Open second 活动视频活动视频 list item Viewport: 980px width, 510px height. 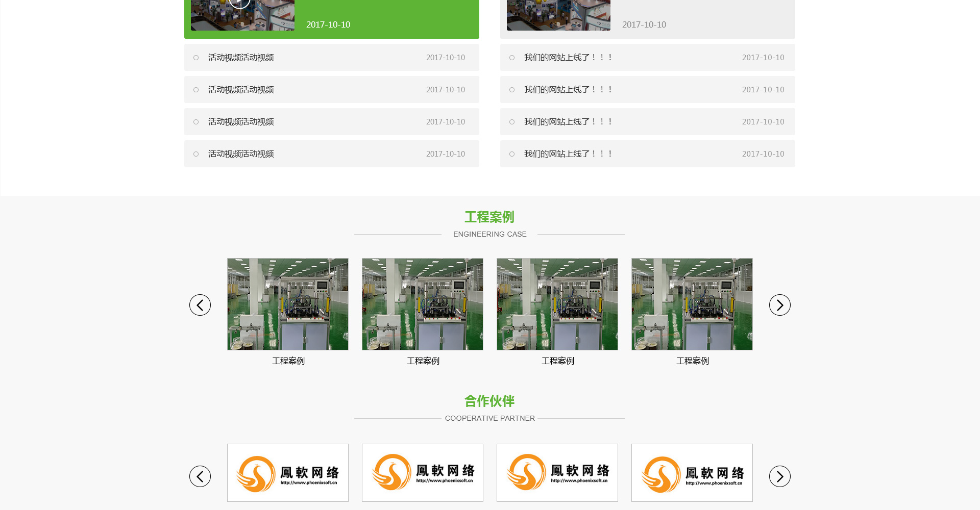[241, 90]
